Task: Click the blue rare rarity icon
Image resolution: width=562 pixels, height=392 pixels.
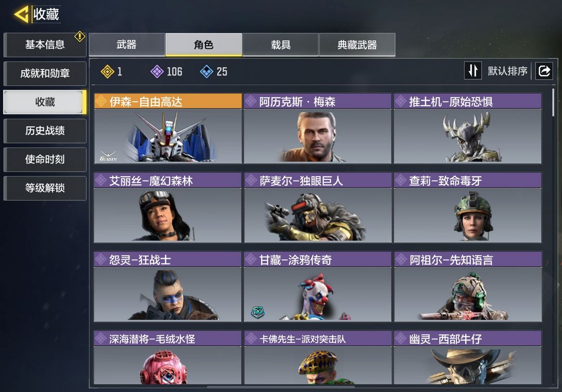Action: [207, 72]
